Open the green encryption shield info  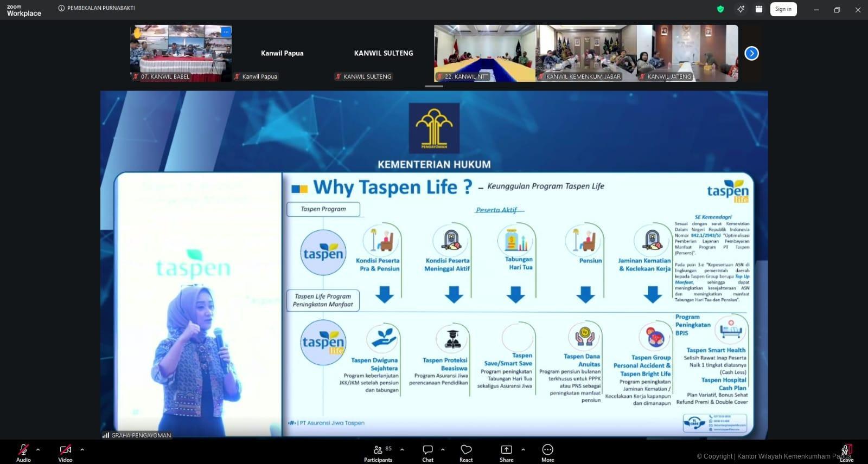(720, 9)
